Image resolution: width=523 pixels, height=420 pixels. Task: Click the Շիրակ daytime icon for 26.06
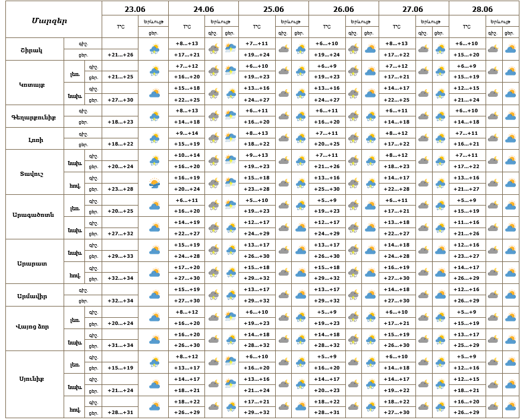(370, 49)
